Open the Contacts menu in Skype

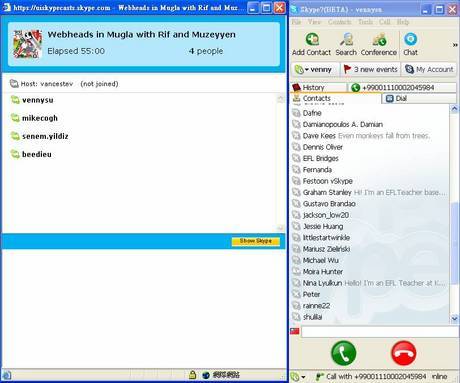(339, 22)
